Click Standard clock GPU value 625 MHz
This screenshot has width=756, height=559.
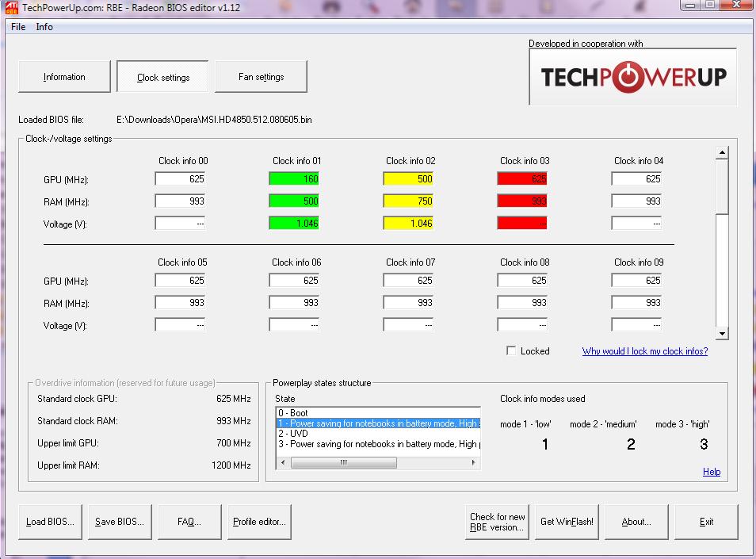(x=233, y=398)
